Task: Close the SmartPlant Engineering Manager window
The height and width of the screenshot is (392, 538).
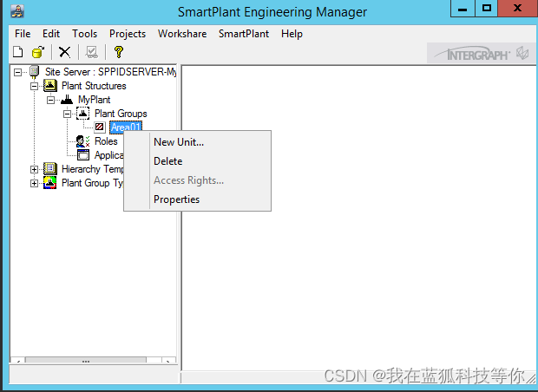Action: (517, 9)
